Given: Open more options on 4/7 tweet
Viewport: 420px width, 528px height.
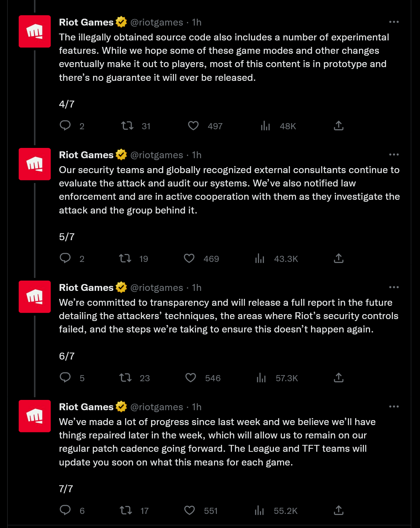Looking at the screenshot, I should [x=394, y=22].
